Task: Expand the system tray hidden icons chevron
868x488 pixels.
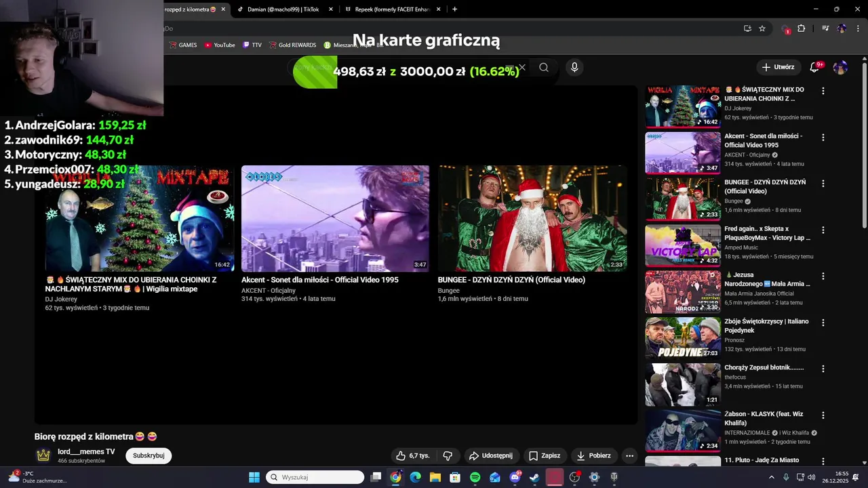Action: click(771, 477)
